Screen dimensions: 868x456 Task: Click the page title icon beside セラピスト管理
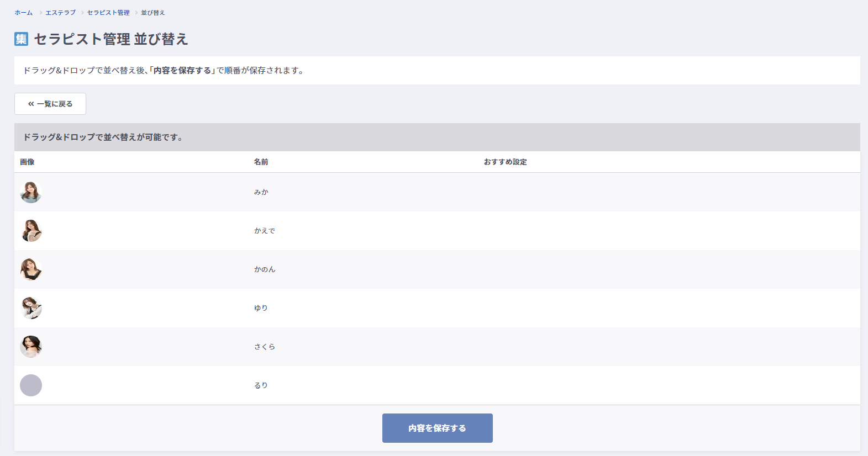coord(21,39)
